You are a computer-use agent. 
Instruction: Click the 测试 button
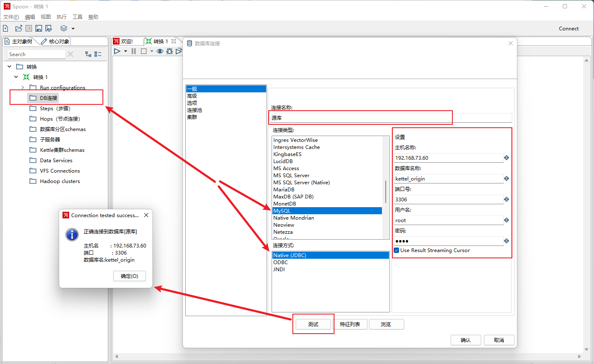click(313, 324)
